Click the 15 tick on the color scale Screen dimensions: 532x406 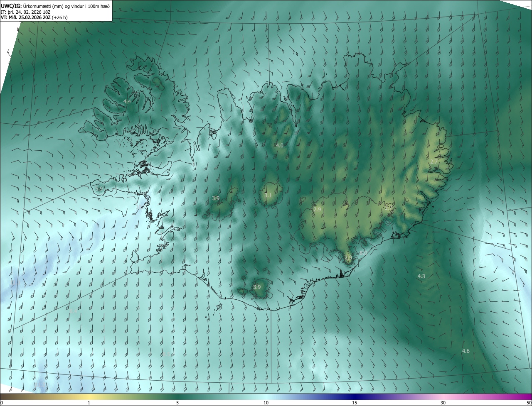click(355, 403)
